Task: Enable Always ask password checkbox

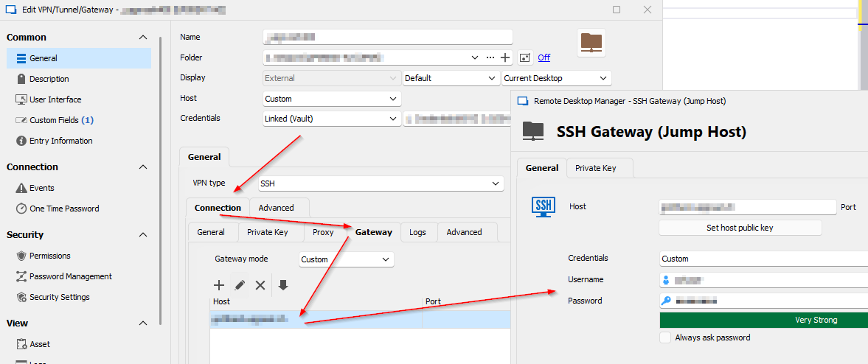Action: tap(665, 337)
